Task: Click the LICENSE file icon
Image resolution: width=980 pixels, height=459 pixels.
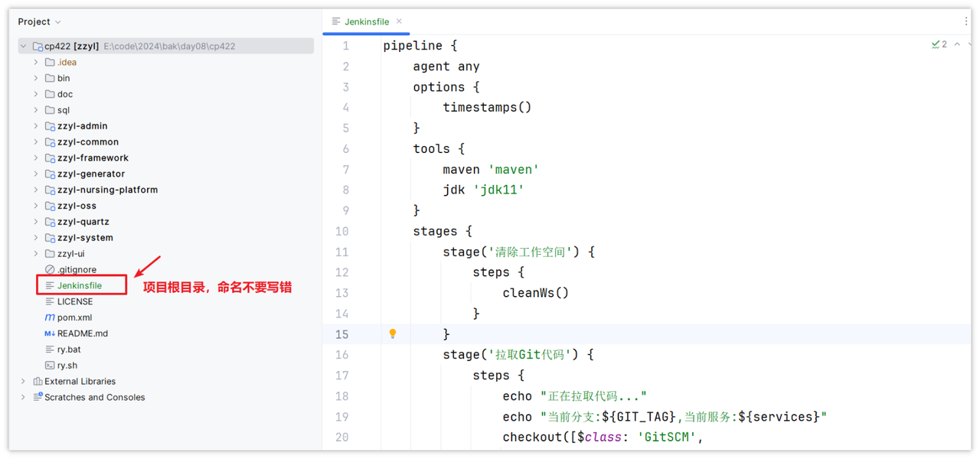Action: click(x=50, y=301)
